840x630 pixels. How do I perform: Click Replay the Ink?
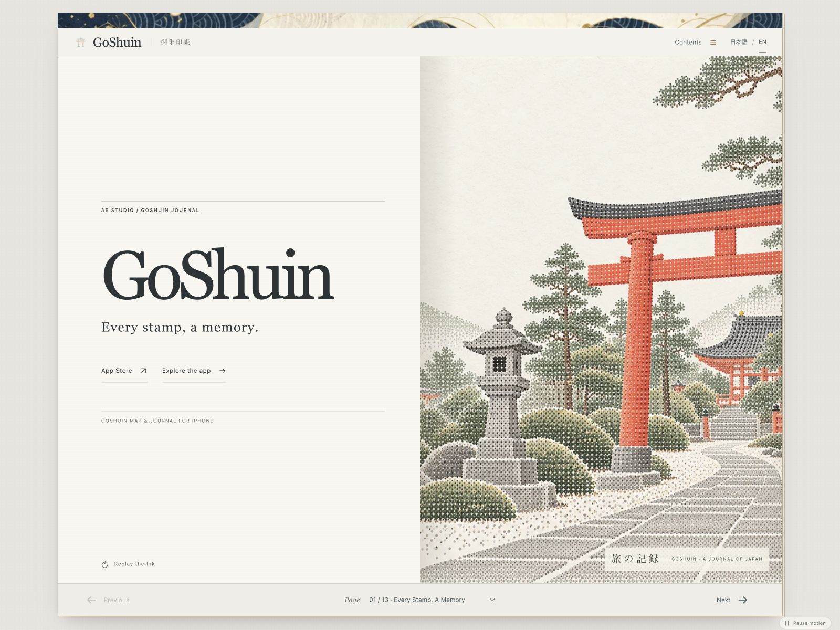click(128, 564)
